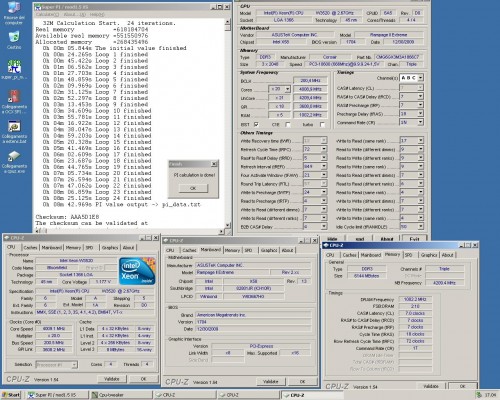Toggle the EIST checkbox

256,124
